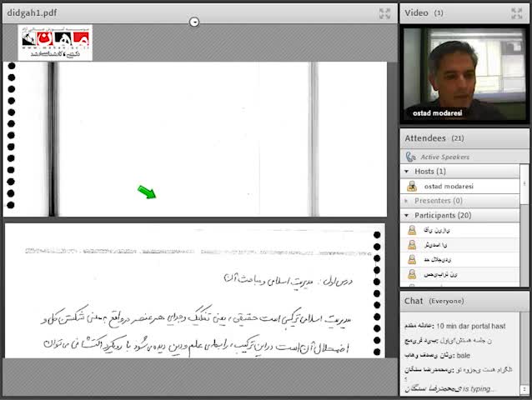Click the Active Speakers phone icon

(x=410, y=157)
